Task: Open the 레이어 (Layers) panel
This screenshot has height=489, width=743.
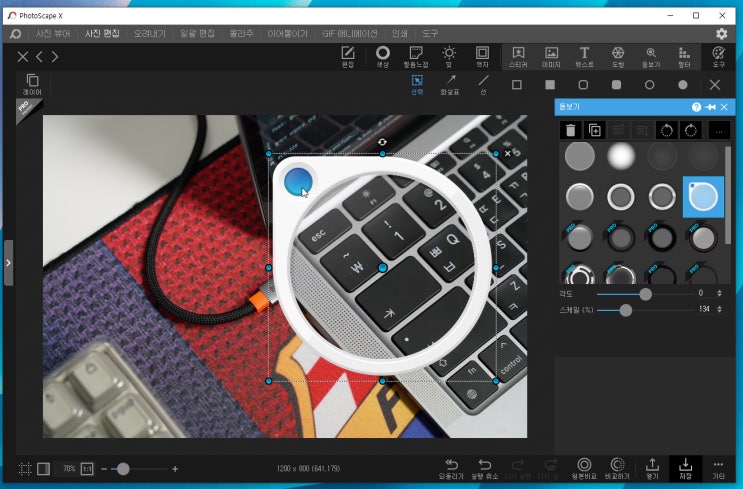Action: 32,85
